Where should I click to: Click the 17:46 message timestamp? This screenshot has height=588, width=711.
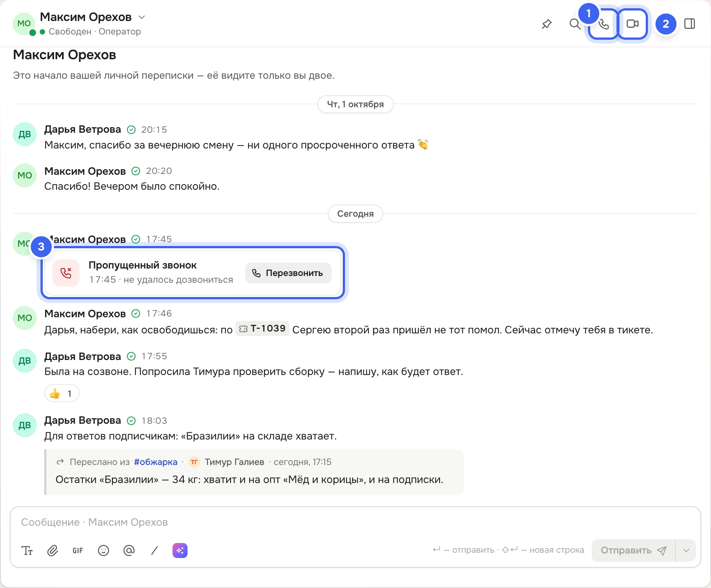click(x=159, y=313)
